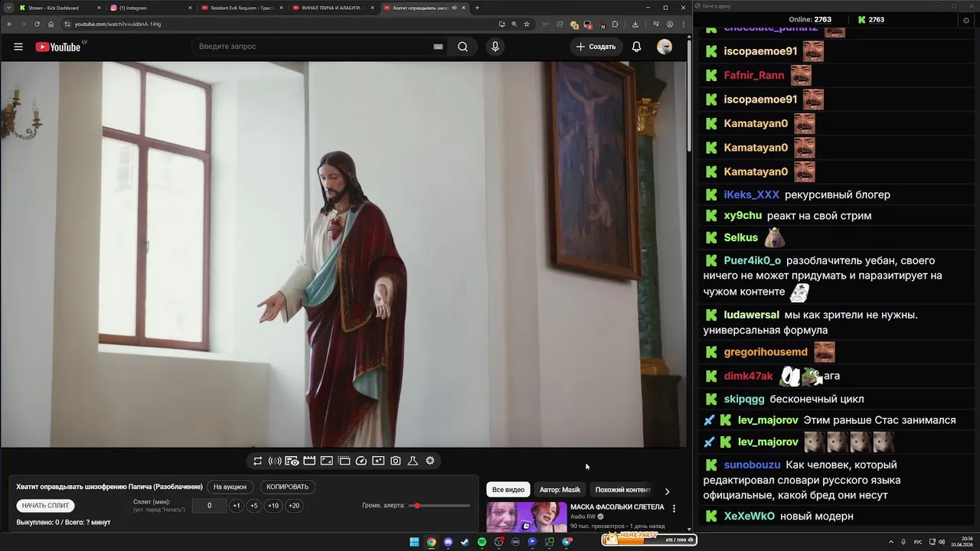980x551 pixels.
Task: Open a new browser tab with plus
Action: [477, 8]
